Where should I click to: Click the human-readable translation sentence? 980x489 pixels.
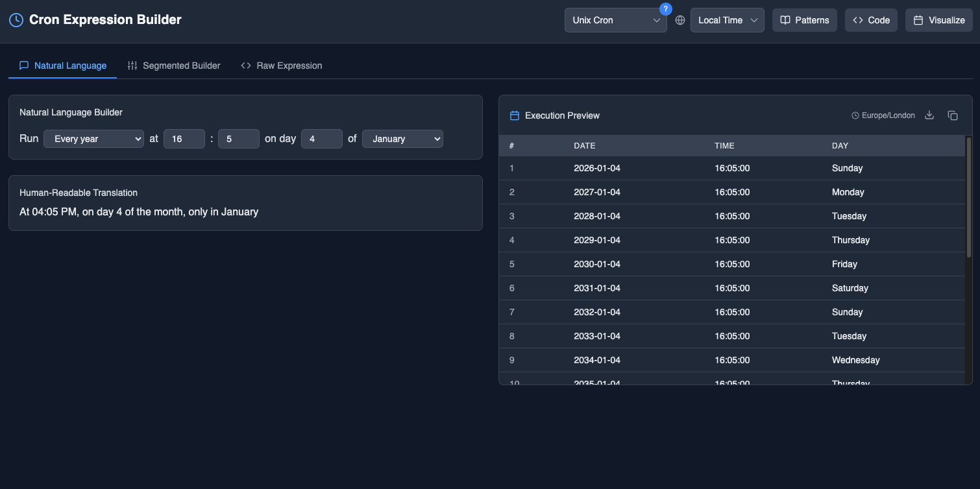139,211
